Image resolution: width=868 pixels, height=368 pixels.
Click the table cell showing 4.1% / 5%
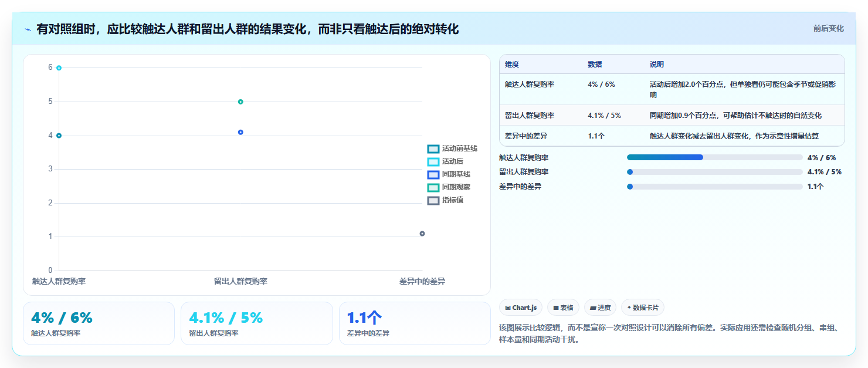coord(604,116)
